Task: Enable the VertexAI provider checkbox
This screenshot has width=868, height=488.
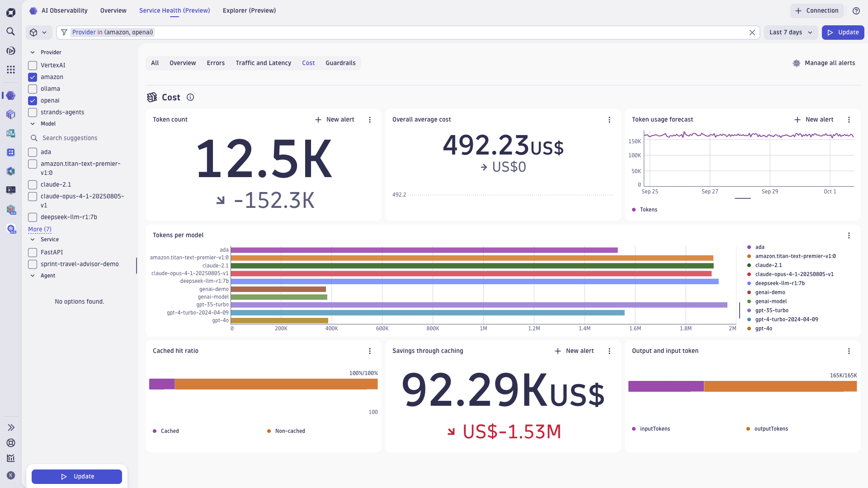Action: (x=32, y=65)
